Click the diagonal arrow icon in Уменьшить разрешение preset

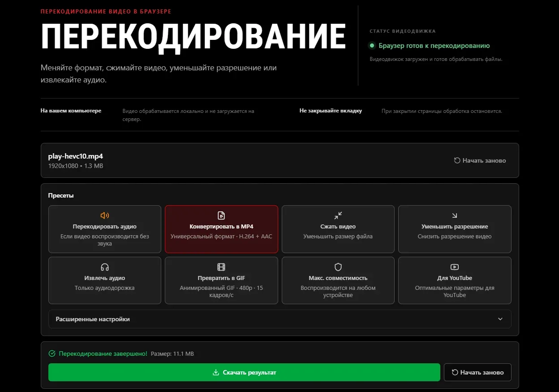point(455,215)
